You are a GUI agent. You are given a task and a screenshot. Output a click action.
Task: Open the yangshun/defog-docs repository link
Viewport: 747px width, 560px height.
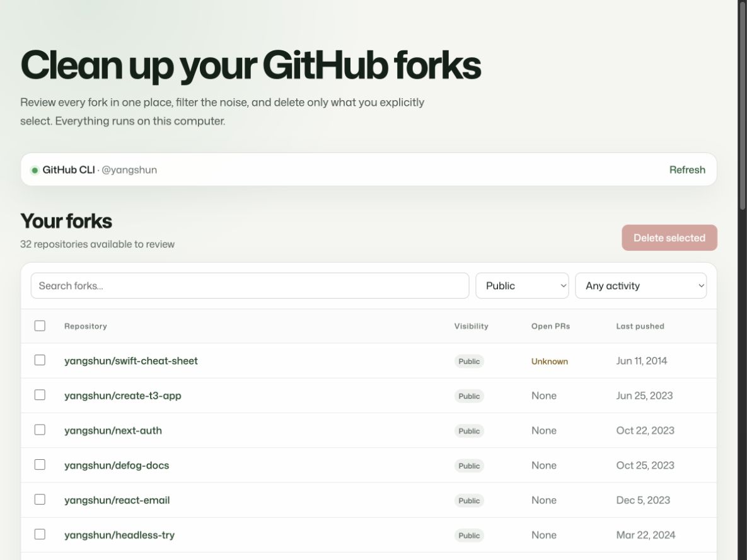[x=117, y=466]
